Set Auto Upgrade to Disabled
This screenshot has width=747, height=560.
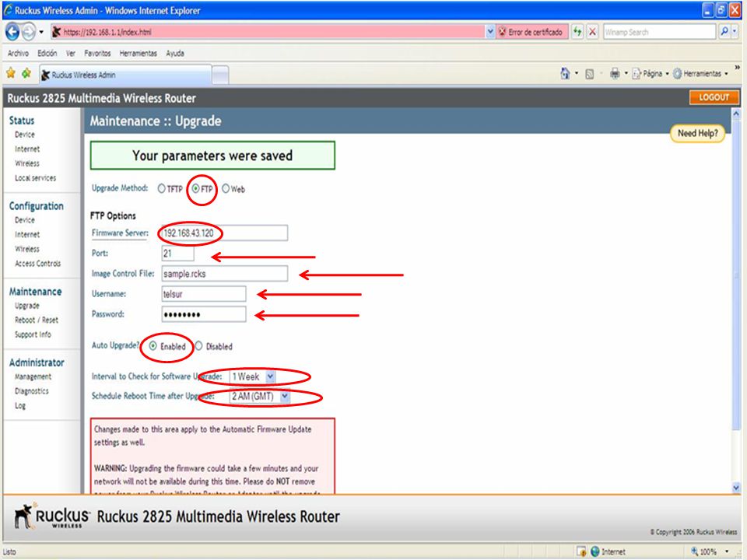coord(198,345)
